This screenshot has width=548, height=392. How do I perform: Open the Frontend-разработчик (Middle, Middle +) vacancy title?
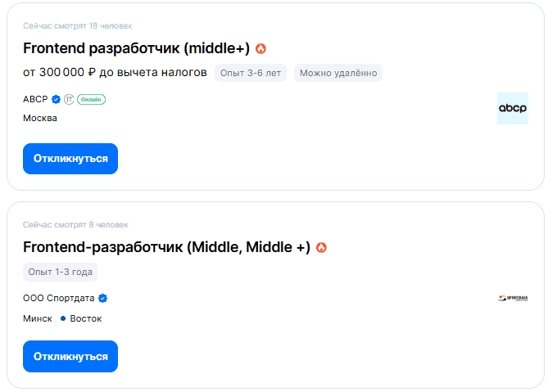166,247
